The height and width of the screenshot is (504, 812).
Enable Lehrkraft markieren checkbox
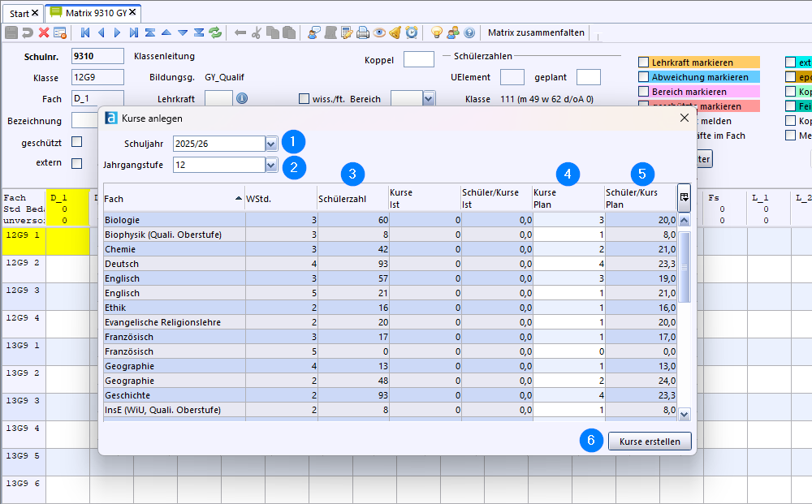[643, 62]
